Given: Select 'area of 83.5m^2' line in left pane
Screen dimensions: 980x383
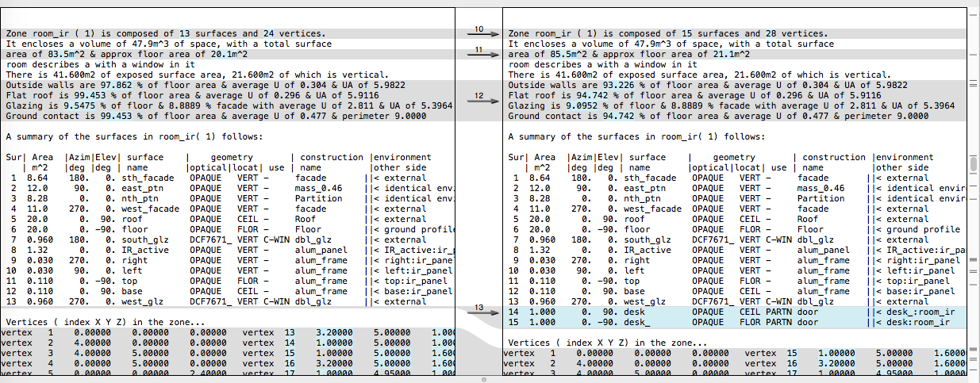Looking at the screenshot, I should click(127, 54).
